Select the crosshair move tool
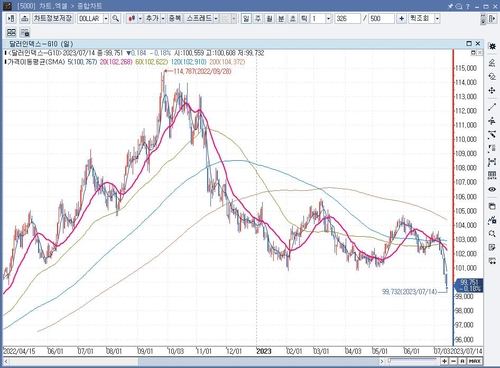500x368 pixels. 492,90
